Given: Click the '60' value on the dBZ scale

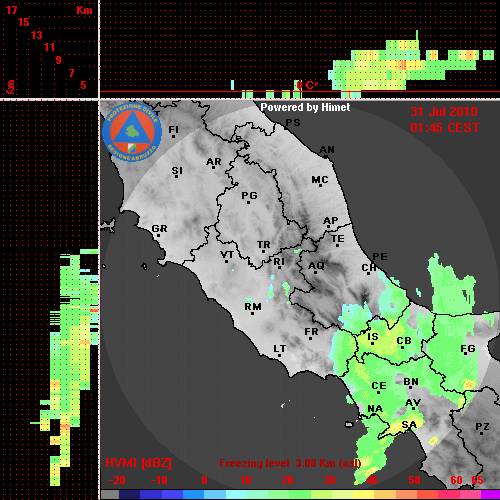Looking at the screenshot, I should 456,480.
